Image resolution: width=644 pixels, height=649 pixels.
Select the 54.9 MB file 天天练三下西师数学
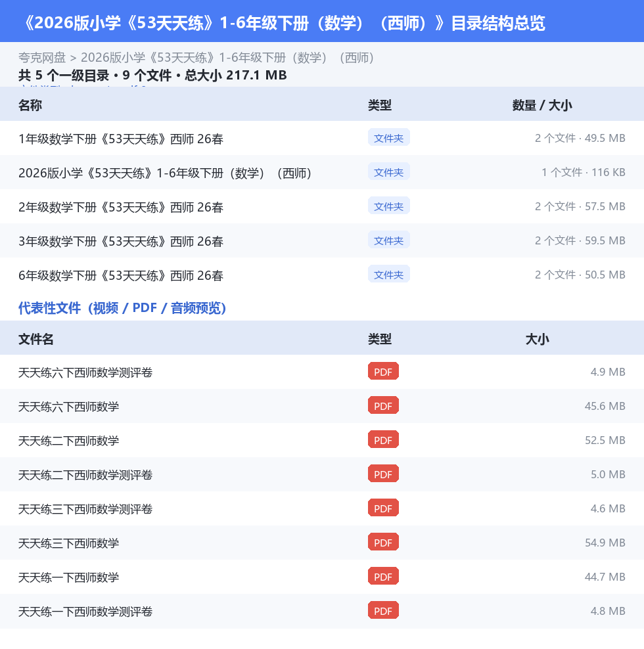click(x=69, y=543)
